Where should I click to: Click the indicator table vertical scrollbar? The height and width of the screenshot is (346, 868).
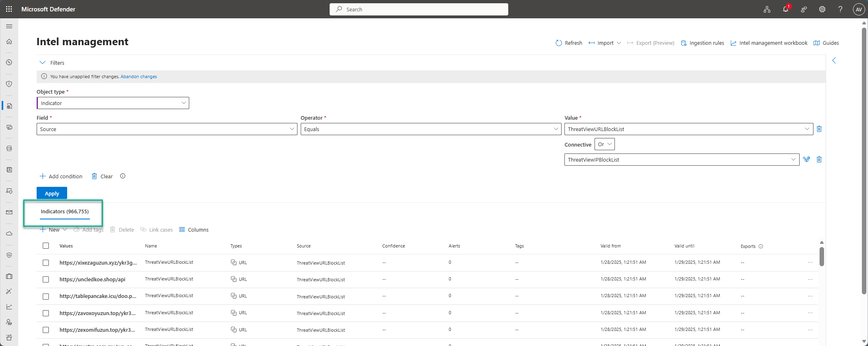click(822, 256)
